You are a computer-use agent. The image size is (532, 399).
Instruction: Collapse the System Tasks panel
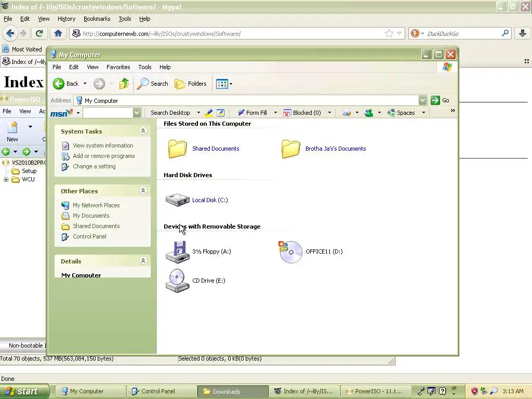tap(143, 131)
